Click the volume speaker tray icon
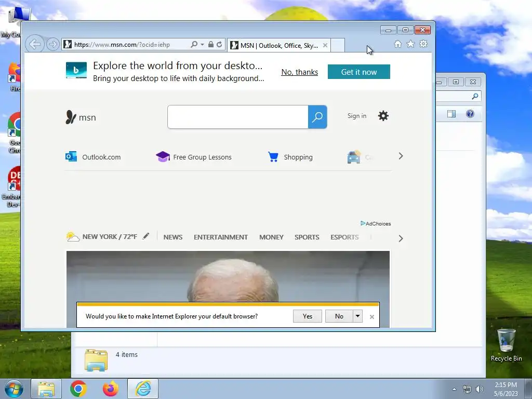The width and height of the screenshot is (532, 399). tap(479, 389)
